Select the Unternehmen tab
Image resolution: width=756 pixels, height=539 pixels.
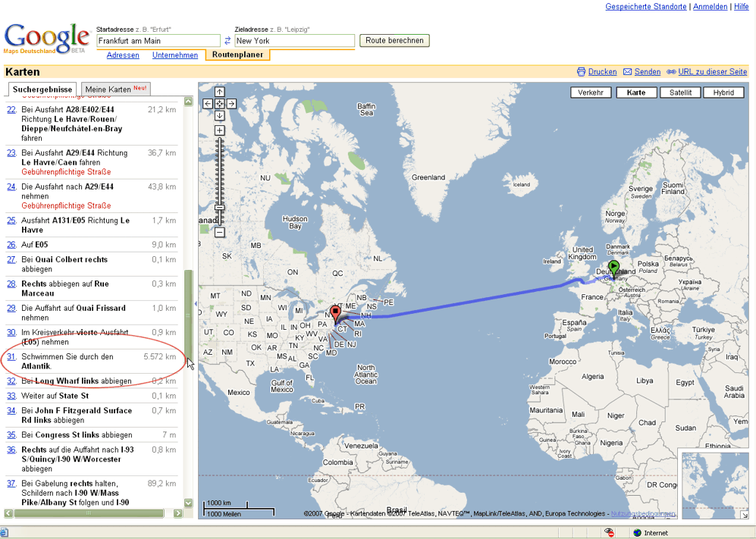point(175,55)
